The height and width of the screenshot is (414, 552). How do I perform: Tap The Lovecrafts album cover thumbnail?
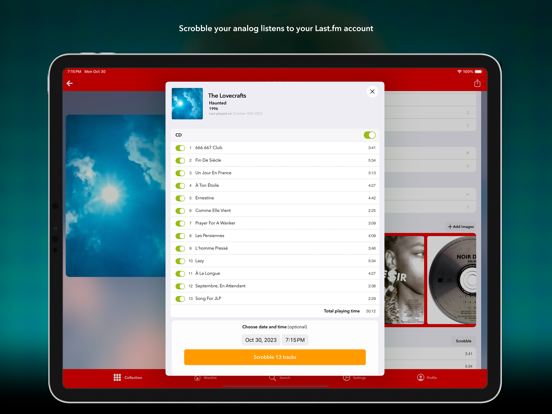(187, 104)
